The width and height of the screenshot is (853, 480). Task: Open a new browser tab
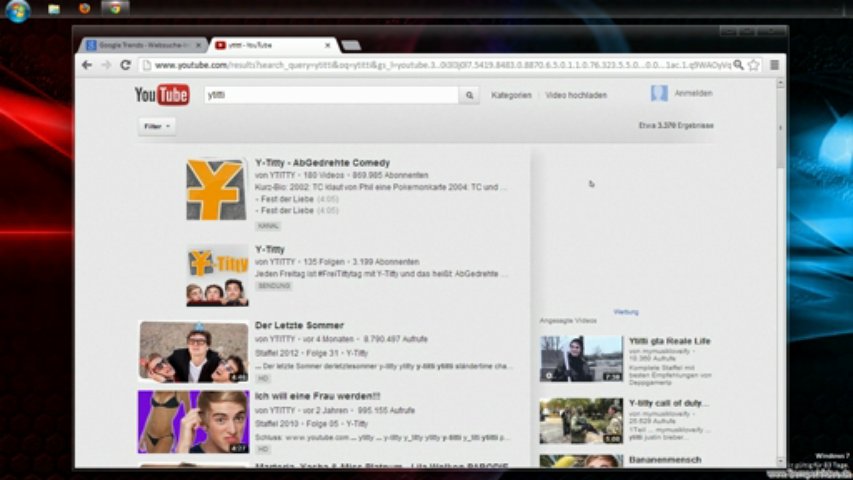click(x=351, y=45)
